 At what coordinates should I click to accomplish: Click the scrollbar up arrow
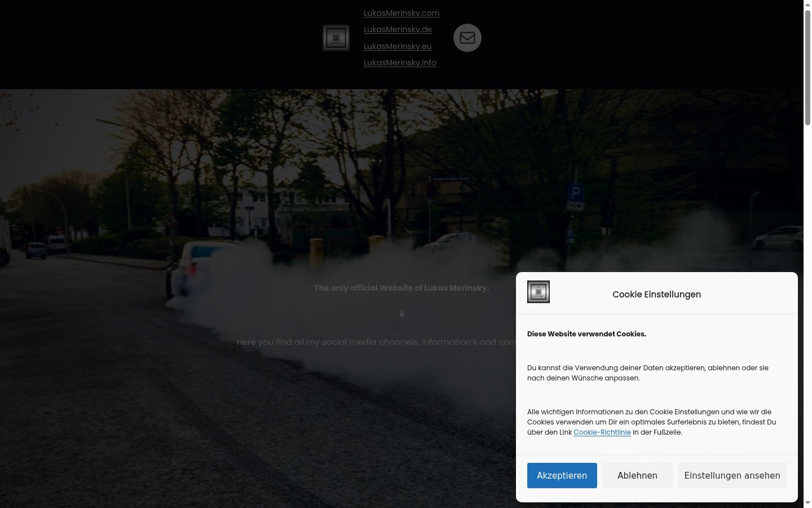coord(807,5)
